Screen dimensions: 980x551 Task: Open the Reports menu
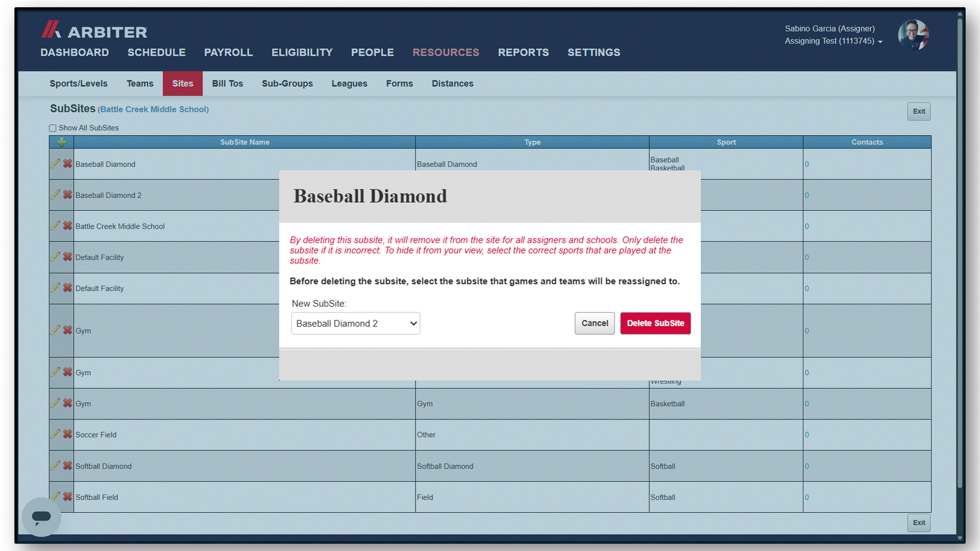coord(524,53)
